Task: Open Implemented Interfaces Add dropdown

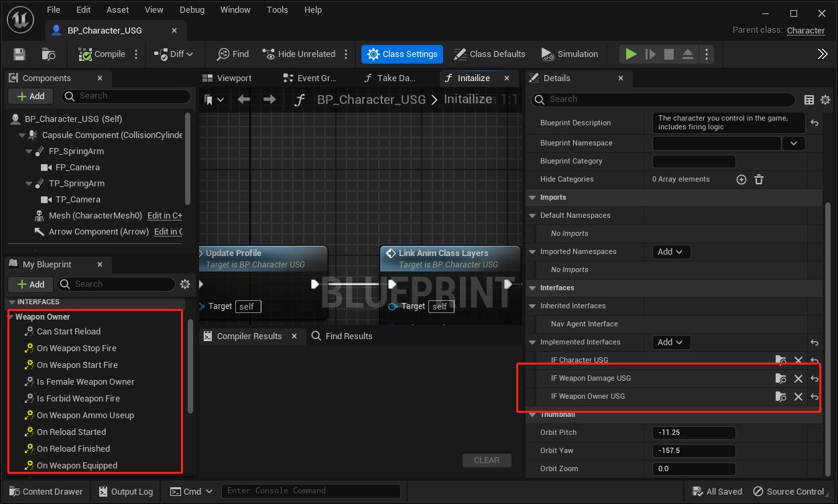Action: (x=670, y=342)
